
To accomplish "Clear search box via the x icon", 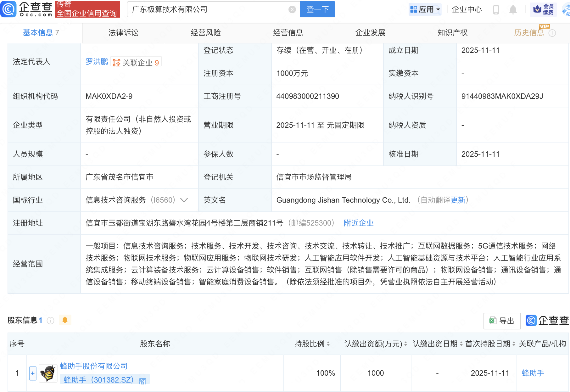I will pyautogui.click(x=292, y=9).
